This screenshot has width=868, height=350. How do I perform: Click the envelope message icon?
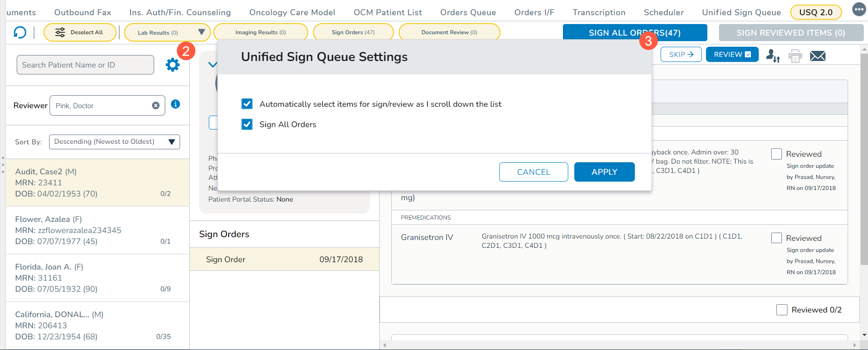[x=818, y=56]
